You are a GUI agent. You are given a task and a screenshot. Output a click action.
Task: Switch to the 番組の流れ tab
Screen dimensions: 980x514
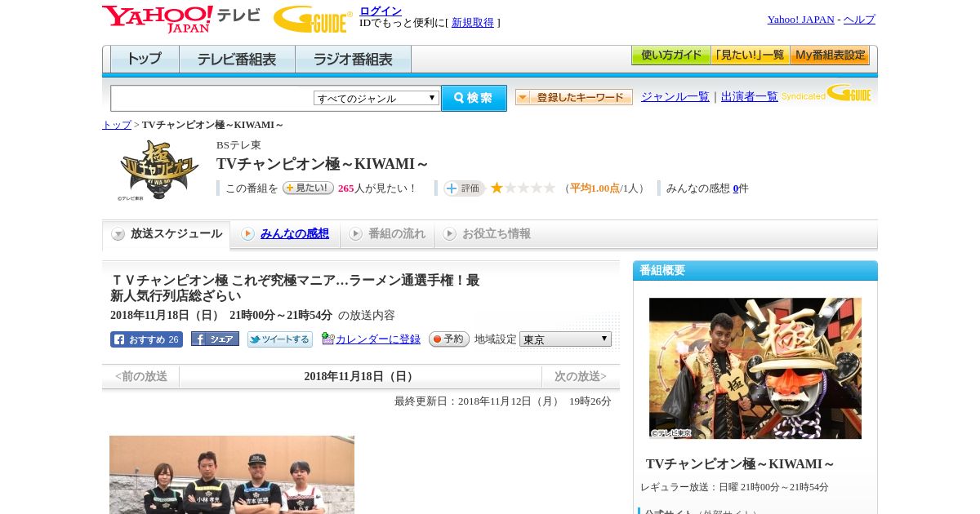pyautogui.click(x=387, y=234)
